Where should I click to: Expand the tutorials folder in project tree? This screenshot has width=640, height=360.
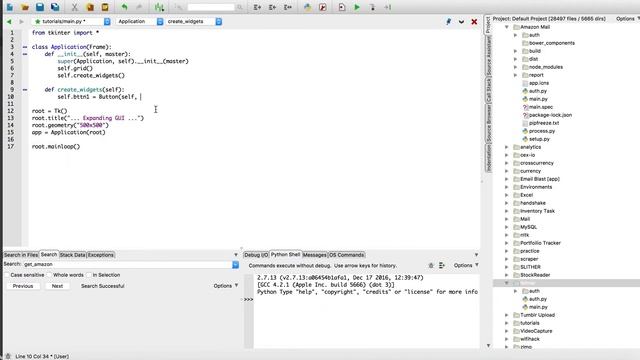point(507,323)
